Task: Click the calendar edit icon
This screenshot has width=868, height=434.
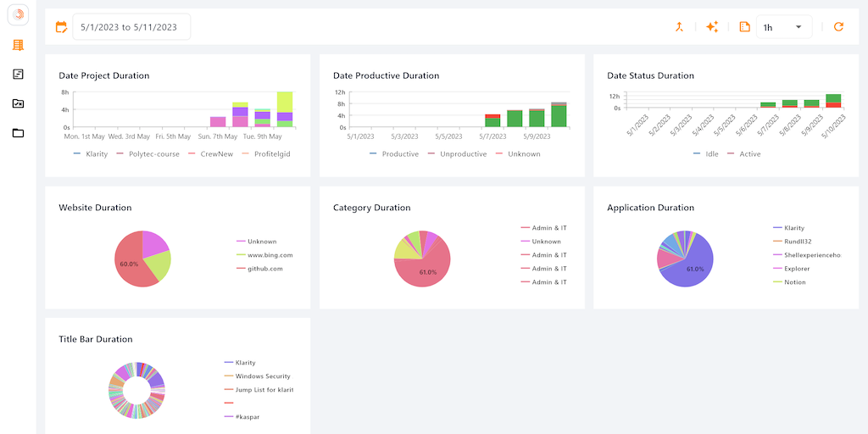Action: click(61, 27)
